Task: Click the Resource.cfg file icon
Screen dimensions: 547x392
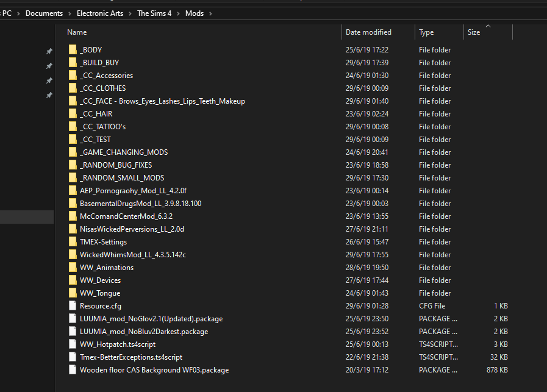Action: click(x=73, y=306)
